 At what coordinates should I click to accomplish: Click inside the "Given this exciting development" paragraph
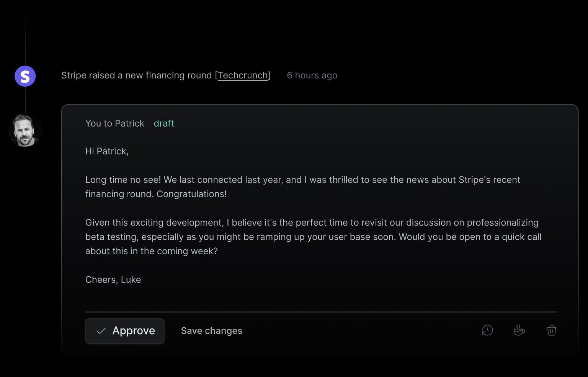313,237
